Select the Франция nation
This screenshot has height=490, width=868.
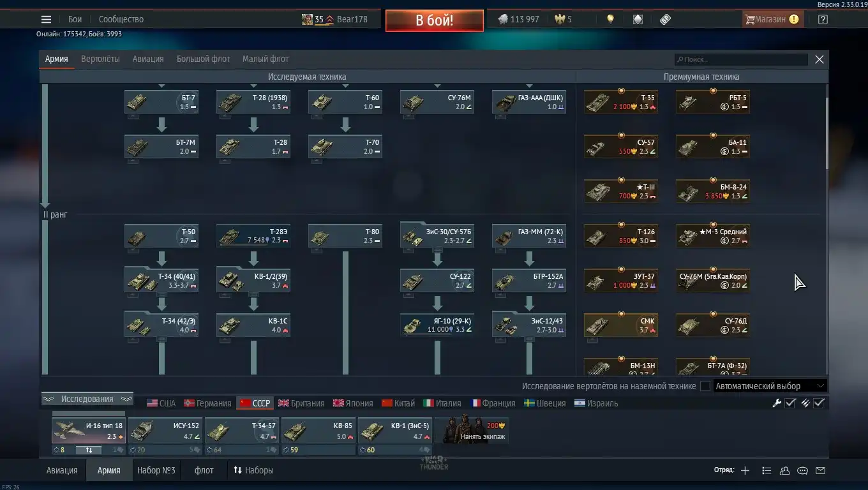click(x=493, y=403)
